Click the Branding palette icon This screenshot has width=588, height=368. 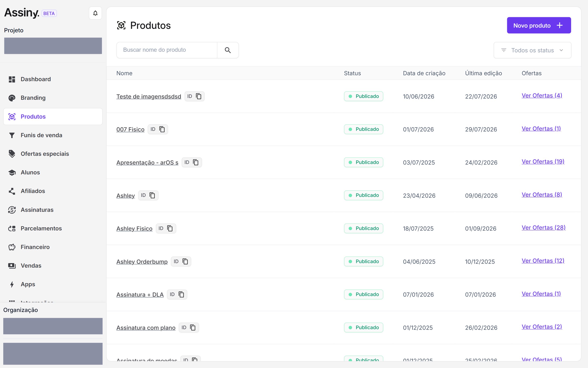12,98
